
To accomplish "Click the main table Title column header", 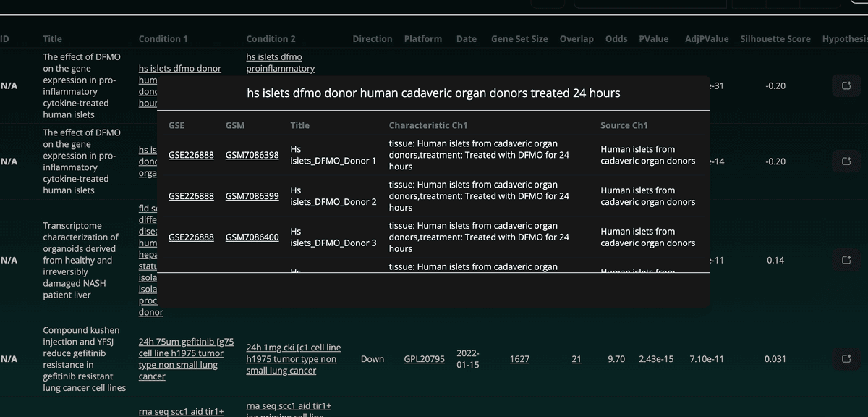I will click(52, 39).
